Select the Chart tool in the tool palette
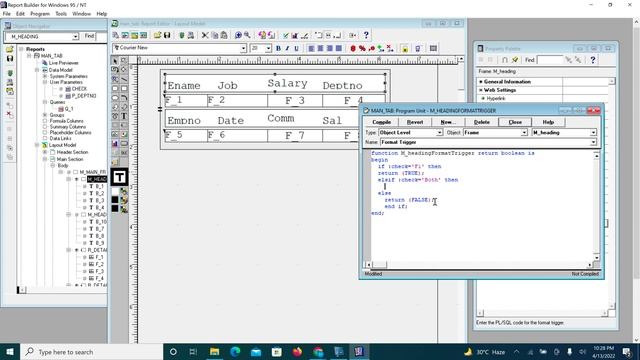Viewport: 640px width, 360px height. tap(115, 144)
